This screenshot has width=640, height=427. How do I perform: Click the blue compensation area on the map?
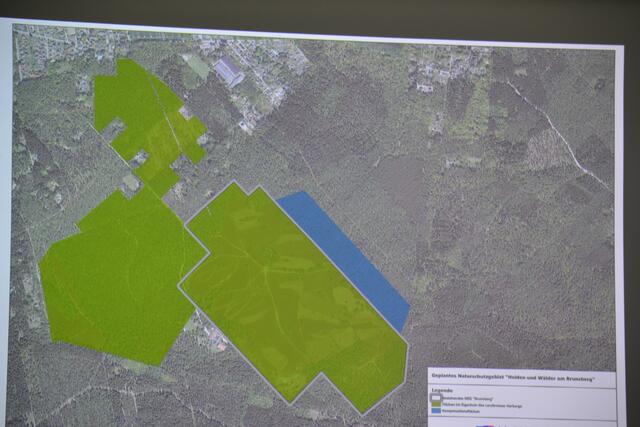344,261
